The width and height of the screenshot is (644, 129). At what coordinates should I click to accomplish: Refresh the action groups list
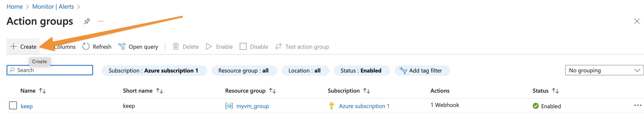[97, 47]
